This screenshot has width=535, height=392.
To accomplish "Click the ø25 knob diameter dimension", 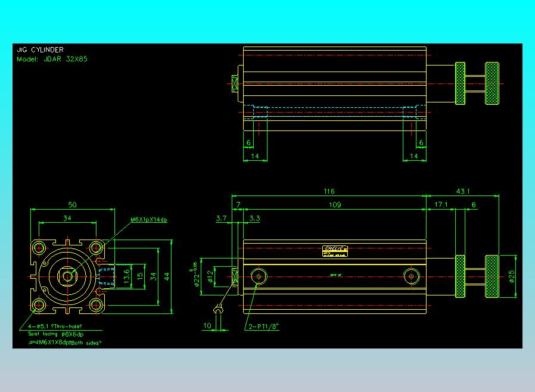I will pos(511,276).
